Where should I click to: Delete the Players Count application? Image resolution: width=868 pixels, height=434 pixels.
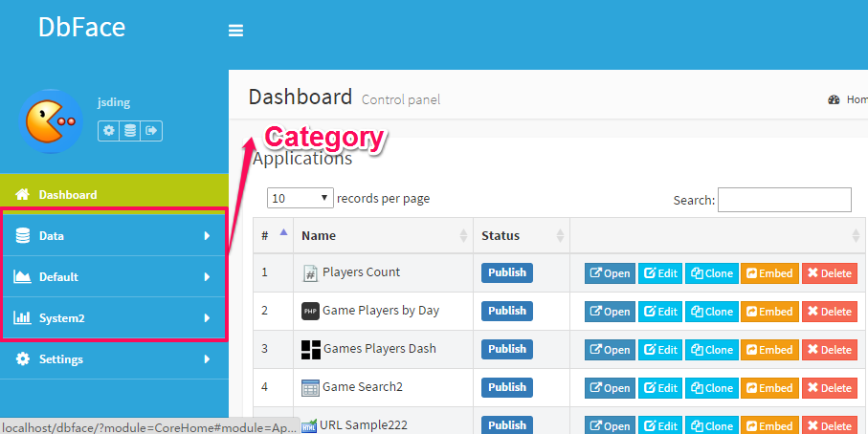click(x=830, y=273)
